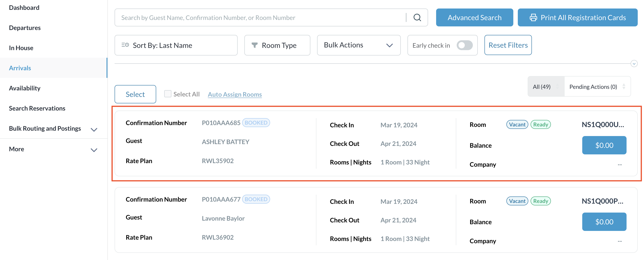Image resolution: width=644 pixels, height=260 pixels.
Task: Click sort arrows beside All (49)
Action: click(x=557, y=87)
